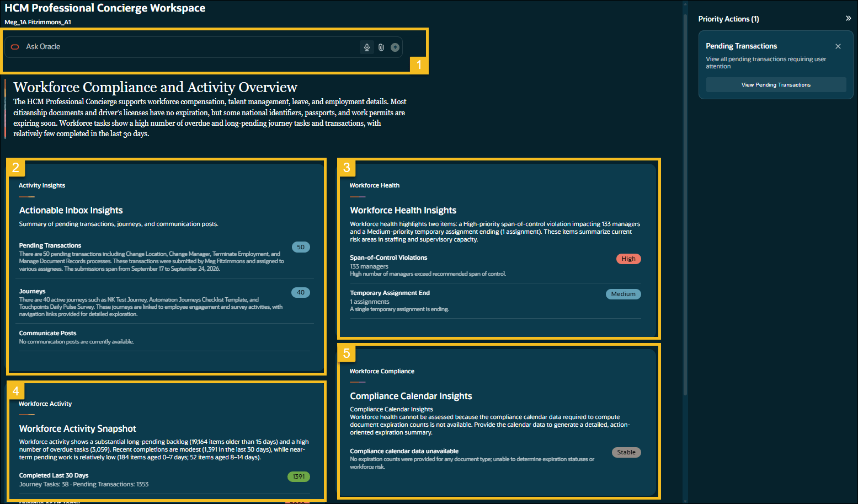Click the High priority badge
The width and height of the screenshot is (858, 504).
[x=628, y=259]
